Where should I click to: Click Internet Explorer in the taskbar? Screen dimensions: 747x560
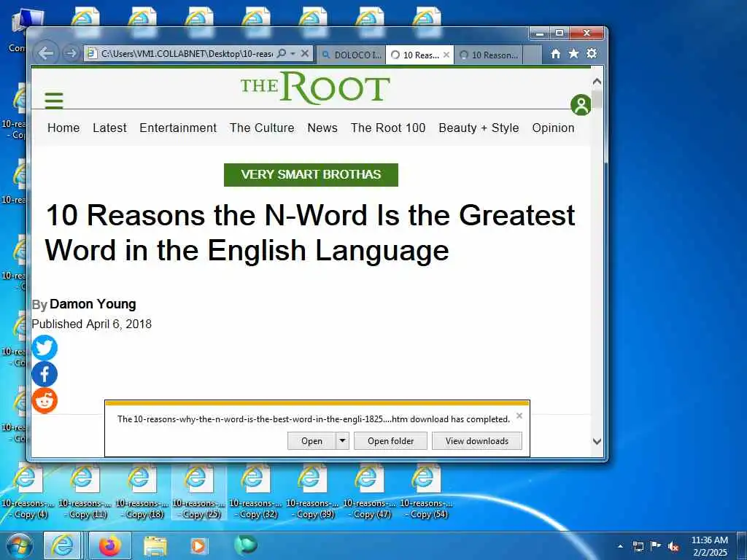(63, 546)
